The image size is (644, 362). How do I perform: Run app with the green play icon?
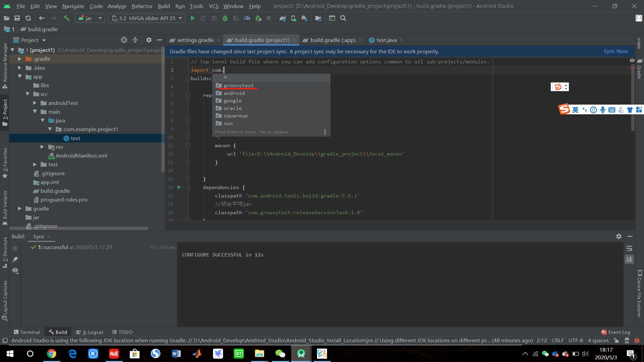click(193, 18)
